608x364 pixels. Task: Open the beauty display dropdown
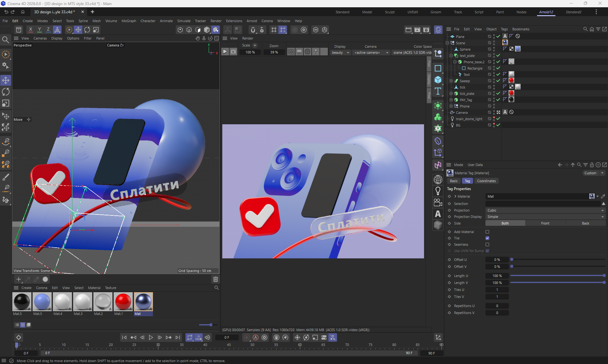340,52
